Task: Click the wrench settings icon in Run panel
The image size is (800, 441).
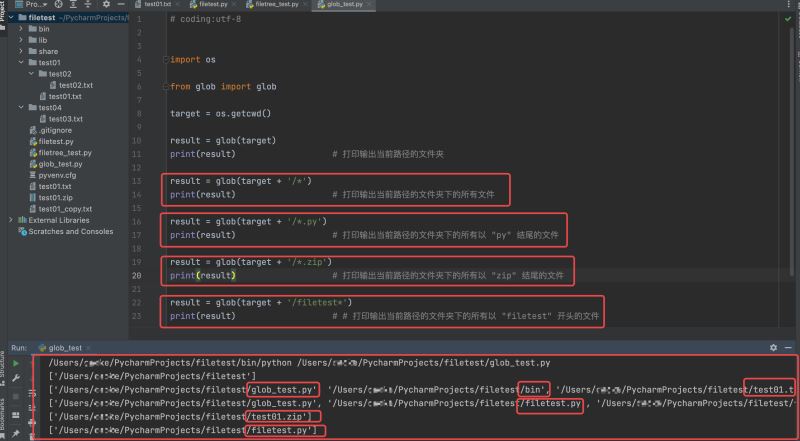Action: [16, 378]
